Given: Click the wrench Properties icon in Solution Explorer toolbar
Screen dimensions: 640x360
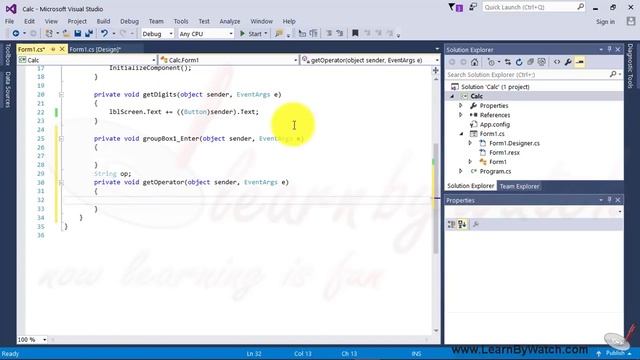Looking at the screenshot, I should 568,62.
